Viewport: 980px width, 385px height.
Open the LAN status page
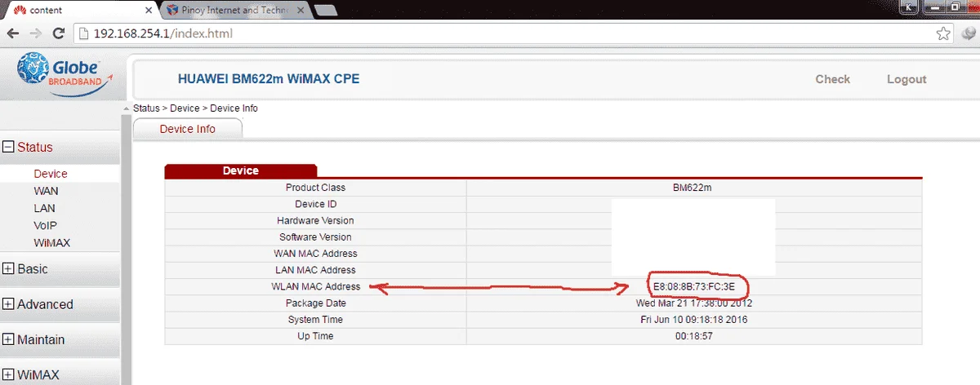point(45,208)
